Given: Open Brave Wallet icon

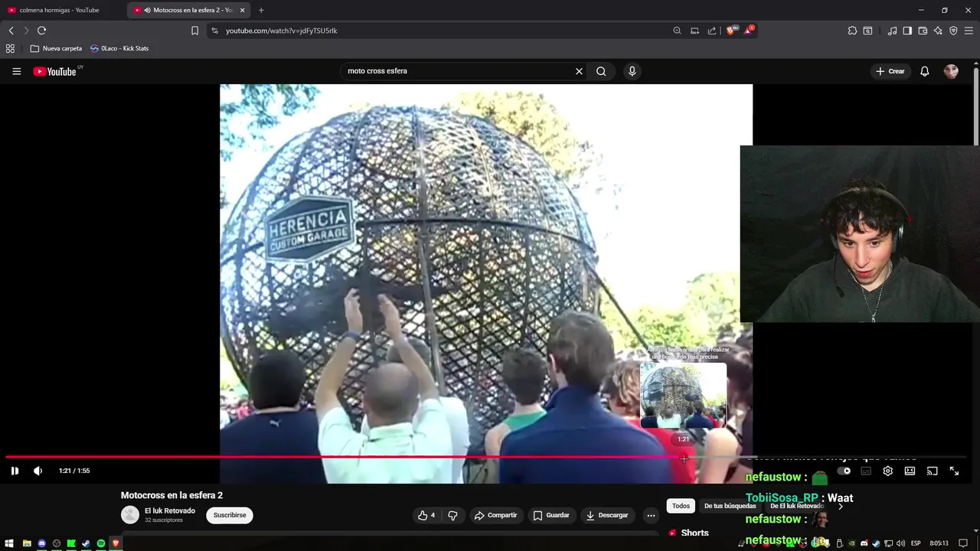Looking at the screenshot, I should click(x=923, y=31).
